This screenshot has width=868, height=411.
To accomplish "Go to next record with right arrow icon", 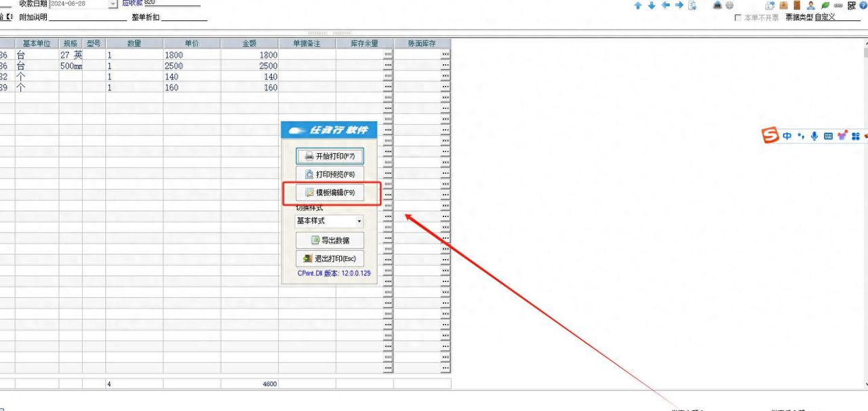I will click(679, 5).
